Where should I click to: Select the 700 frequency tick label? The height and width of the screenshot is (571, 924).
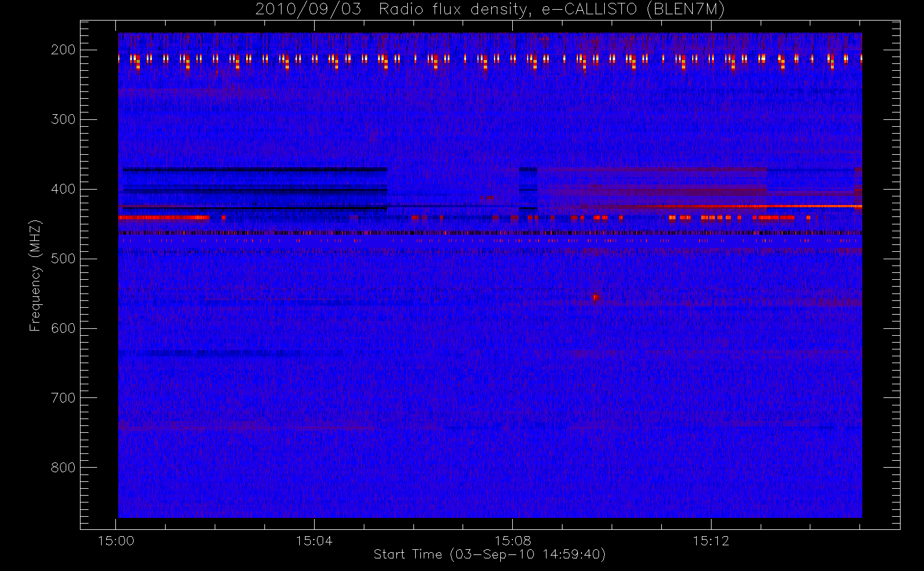pyautogui.click(x=63, y=398)
